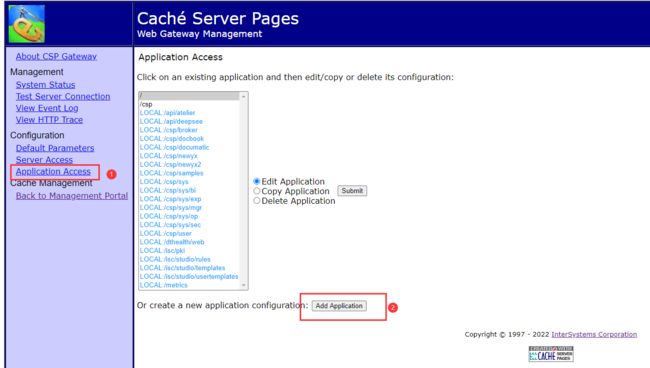Select "LOCAL:/csp/sys/op" in the list
Screen dimensions: 650x368
(189, 216)
